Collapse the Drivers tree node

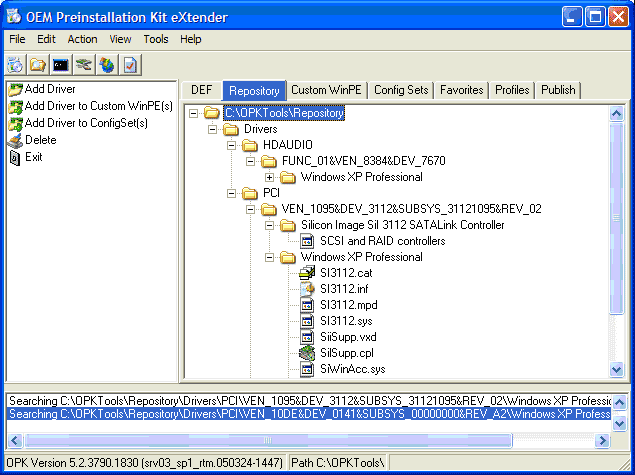pos(213,129)
